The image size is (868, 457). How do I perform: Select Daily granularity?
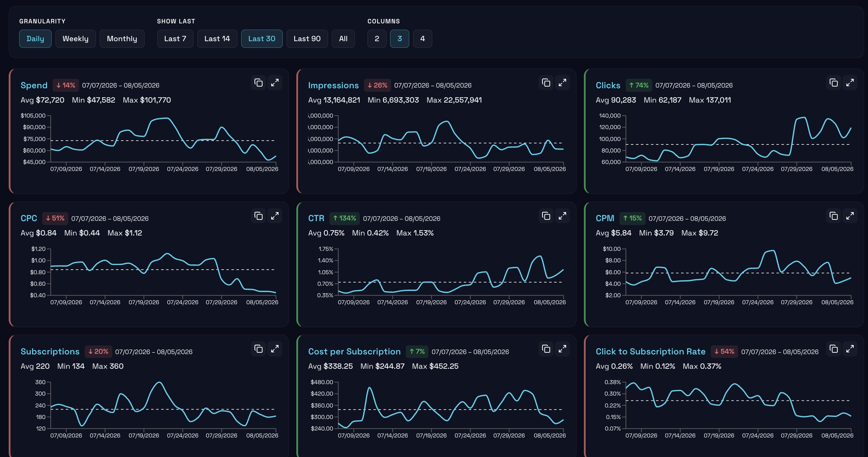[35, 39]
